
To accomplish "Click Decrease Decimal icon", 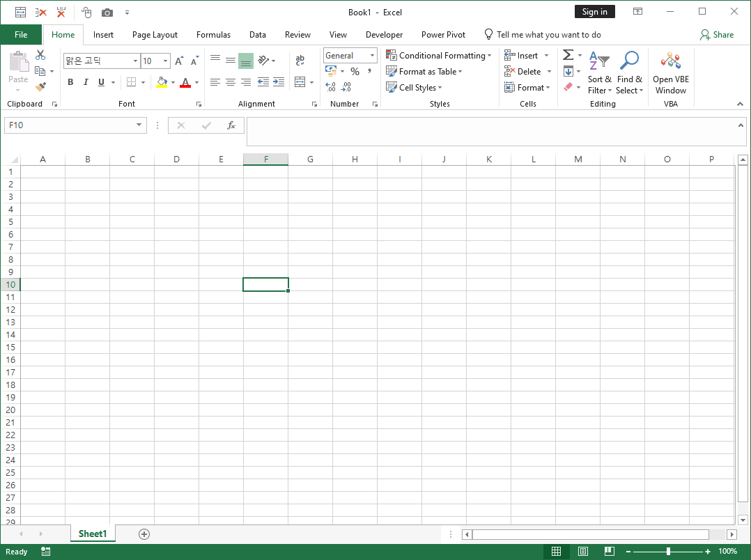I will tap(346, 86).
